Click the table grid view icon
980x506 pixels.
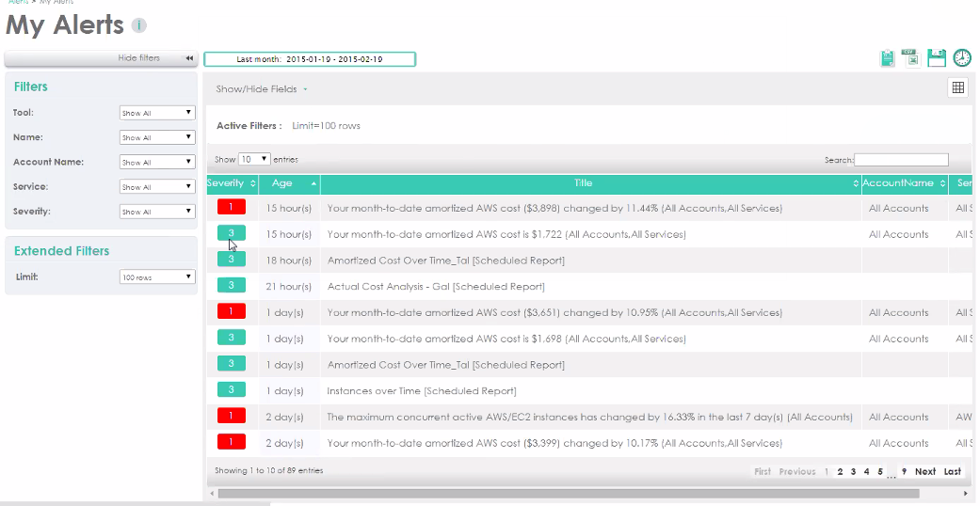(x=957, y=88)
